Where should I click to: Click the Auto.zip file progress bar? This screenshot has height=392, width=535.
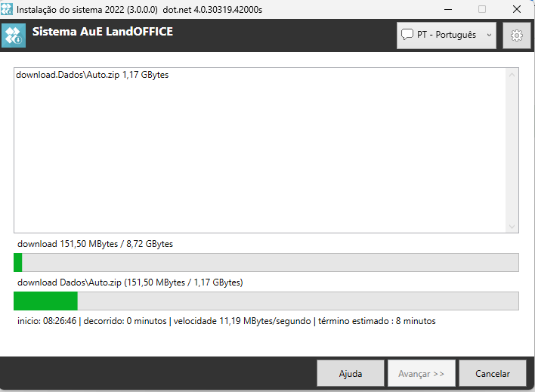click(x=266, y=301)
